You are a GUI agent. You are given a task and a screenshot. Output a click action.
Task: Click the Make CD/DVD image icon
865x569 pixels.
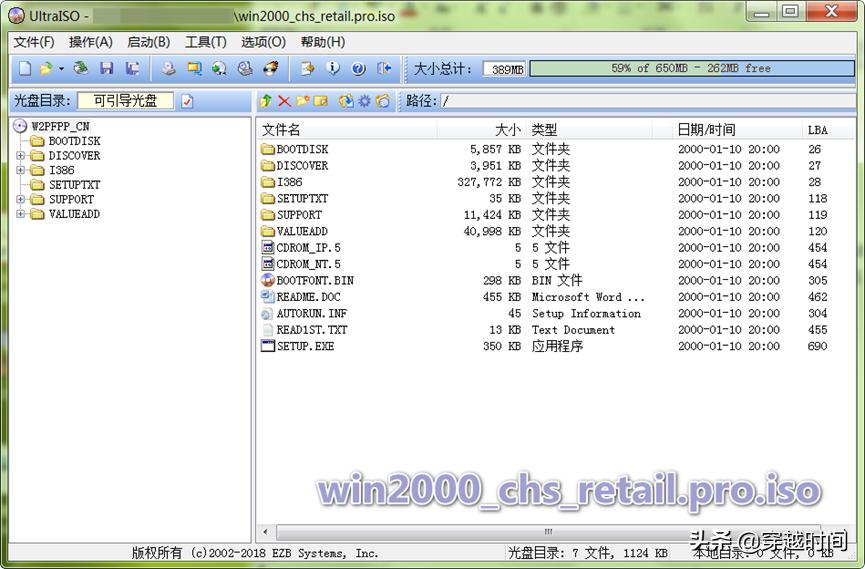tap(169, 68)
